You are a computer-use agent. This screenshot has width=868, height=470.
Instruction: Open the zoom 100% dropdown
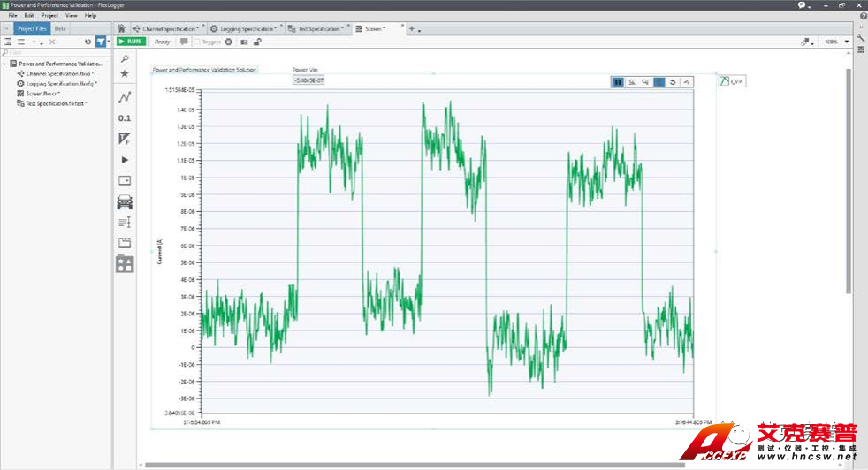click(835, 42)
